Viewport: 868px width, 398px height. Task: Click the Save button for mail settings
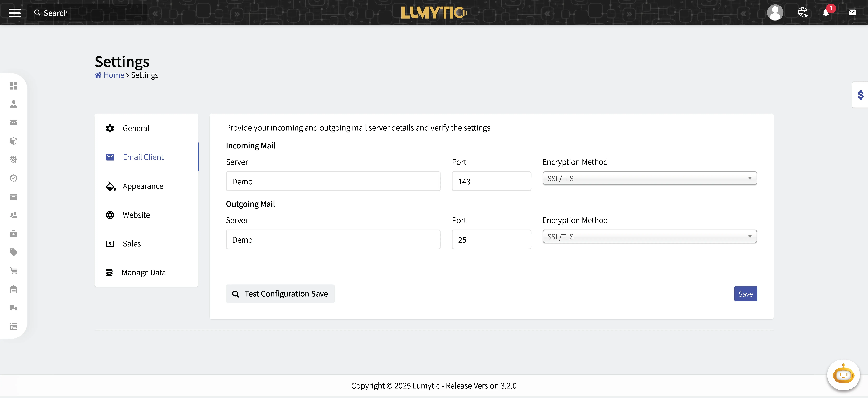(x=745, y=293)
